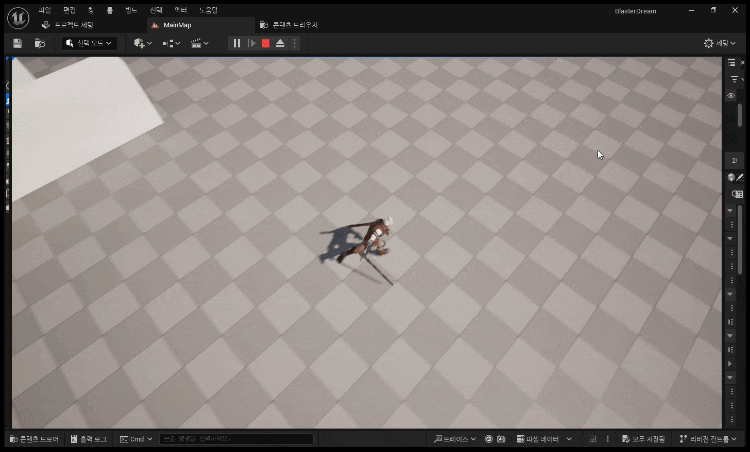Open the 편집 (Edit) menu
Screen dimensions: 750x452
point(69,10)
